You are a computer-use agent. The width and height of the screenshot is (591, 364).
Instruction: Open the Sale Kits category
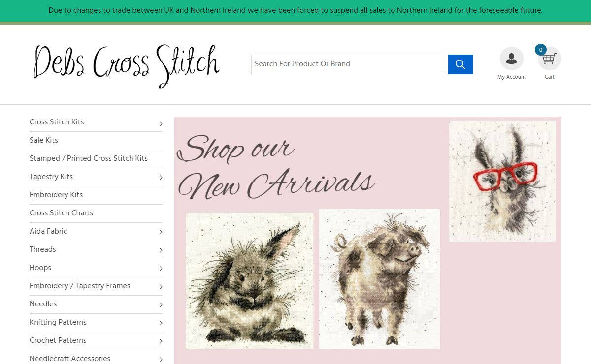click(44, 140)
